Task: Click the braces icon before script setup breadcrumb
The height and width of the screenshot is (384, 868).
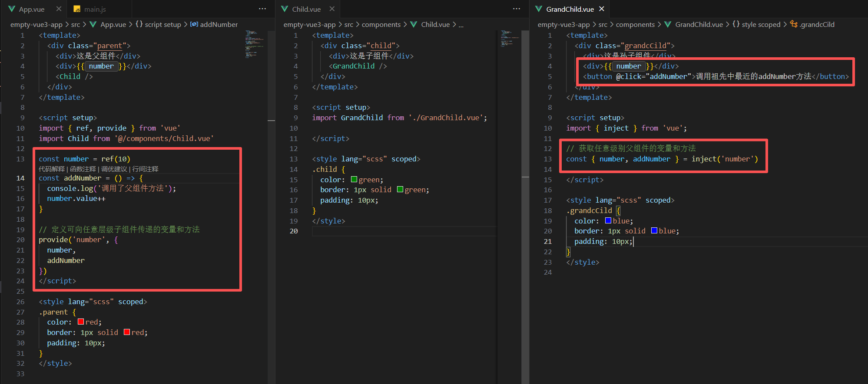Action: point(139,24)
